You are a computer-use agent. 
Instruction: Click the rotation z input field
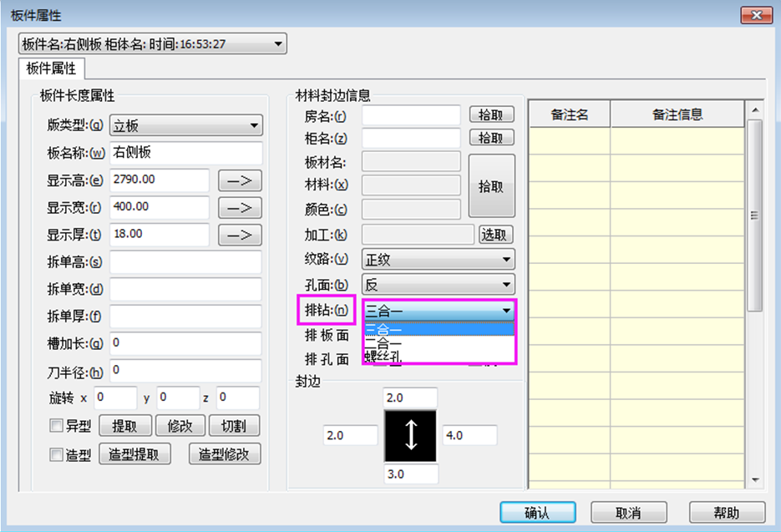tap(237, 398)
